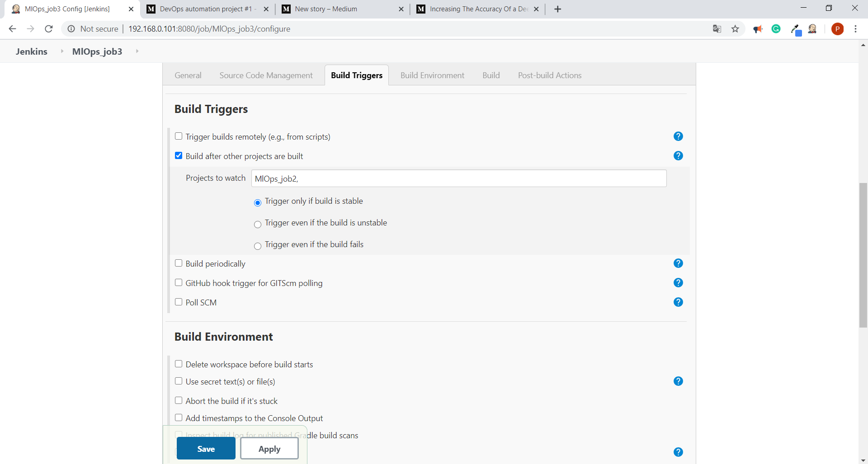Viewport: 868px width, 464px height.
Task: Click the scrollbar up arrow
Action: 863,45
